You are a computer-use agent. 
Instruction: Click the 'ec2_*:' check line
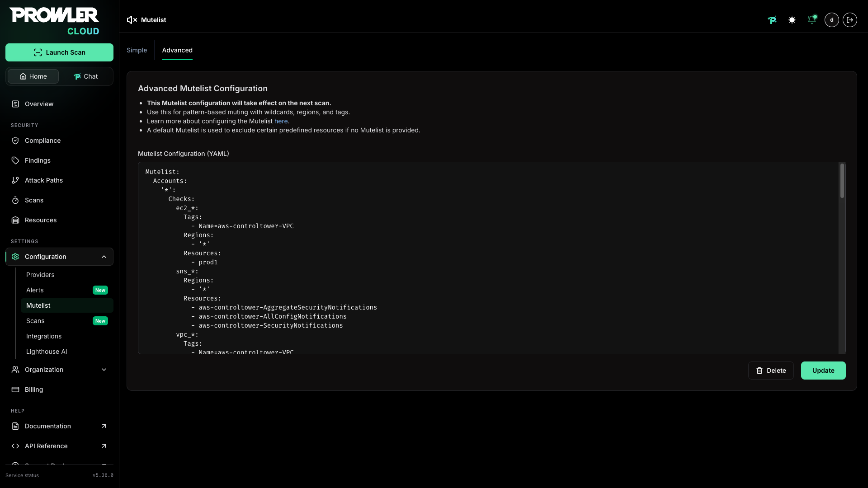187,208
